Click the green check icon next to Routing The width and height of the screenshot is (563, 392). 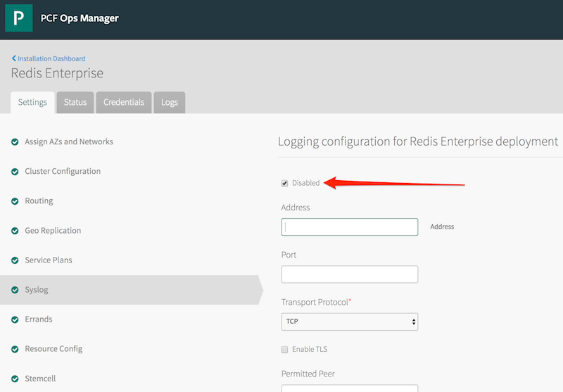click(x=15, y=201)
